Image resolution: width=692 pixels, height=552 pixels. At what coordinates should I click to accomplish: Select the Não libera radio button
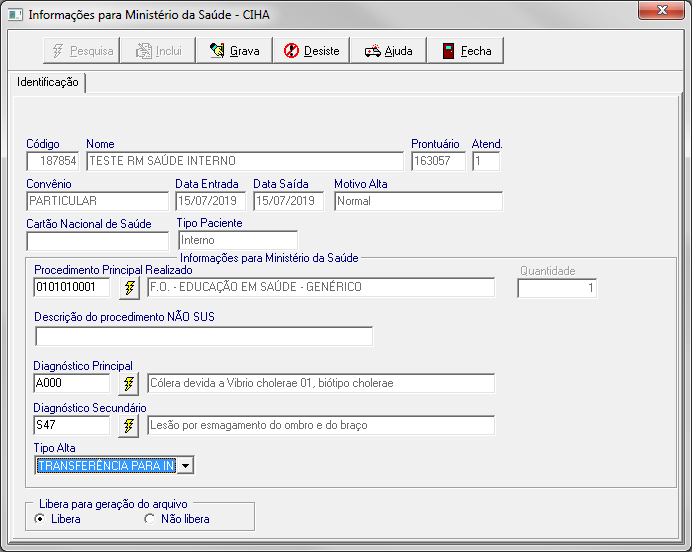coord(150,519)
